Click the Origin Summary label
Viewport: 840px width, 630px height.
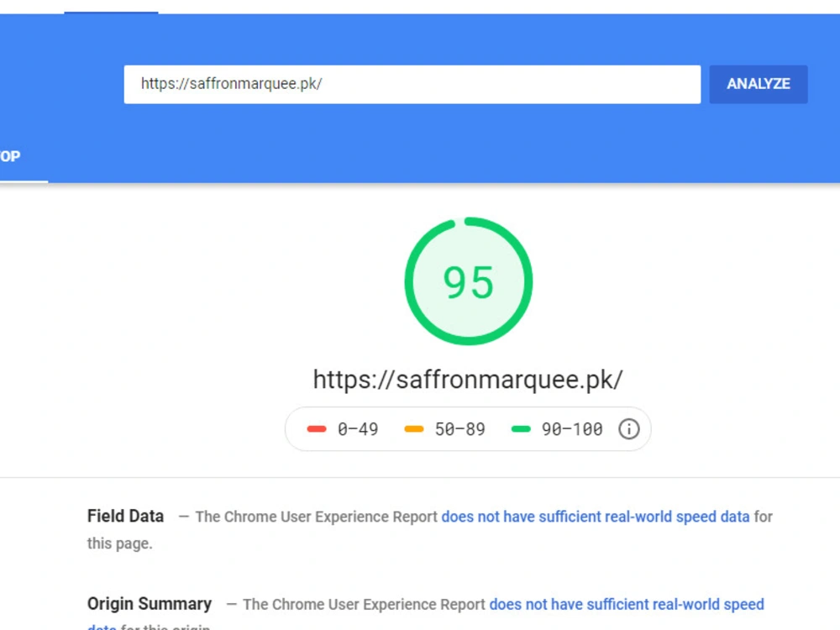click(x=150, y=604)
